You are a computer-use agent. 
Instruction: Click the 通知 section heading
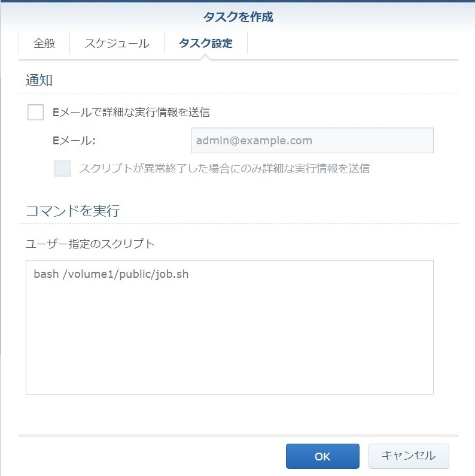[39, 80]
